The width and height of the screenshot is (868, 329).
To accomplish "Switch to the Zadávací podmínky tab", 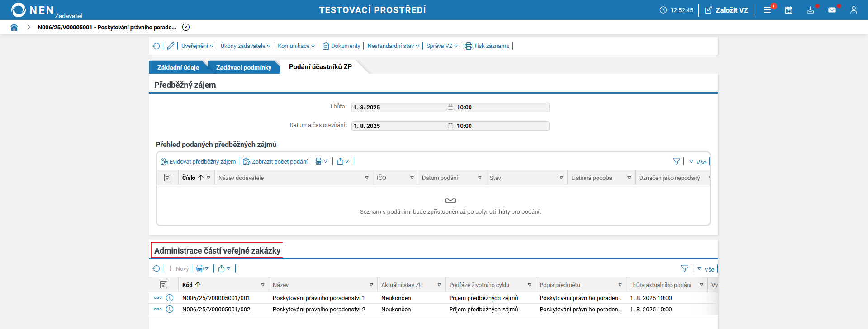I will [243, 67].
